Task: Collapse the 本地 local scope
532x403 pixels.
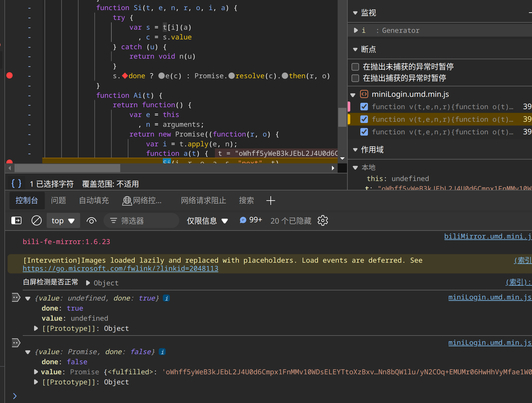Action: (355, 168)
